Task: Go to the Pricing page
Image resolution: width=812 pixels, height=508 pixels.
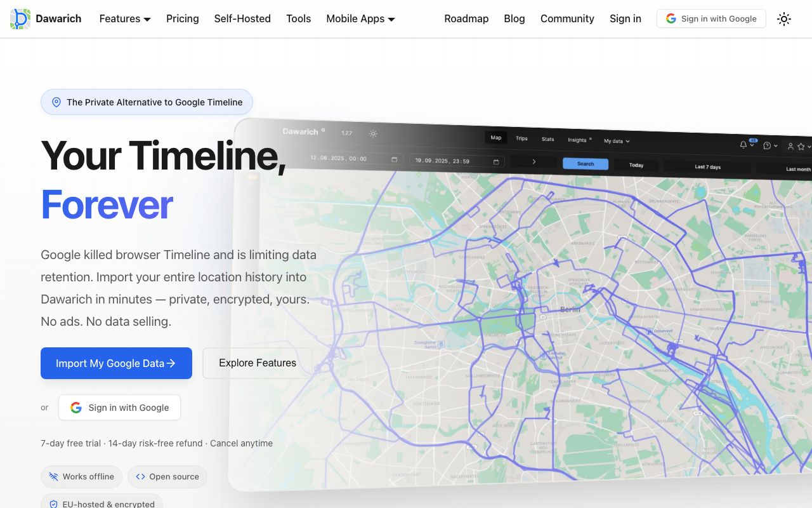Action: (x=183, y=19)
